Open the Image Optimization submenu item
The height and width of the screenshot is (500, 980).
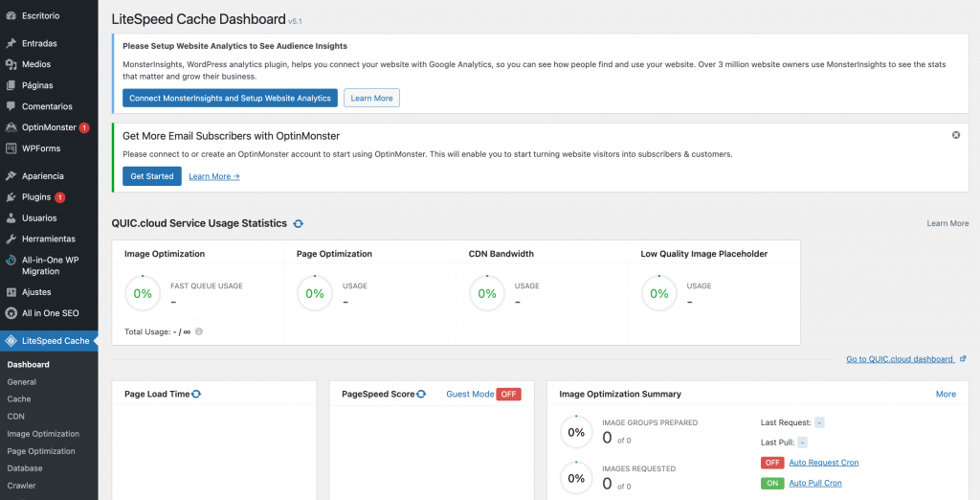coord(42,434)
